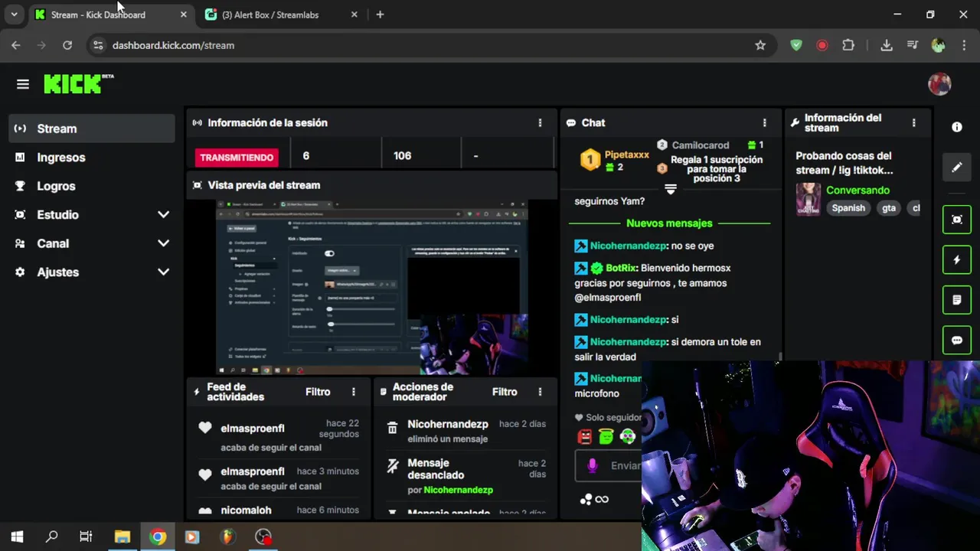Screen dimensions: 980x551
Task: Click Filtro in Acciones de moderador
Action: pos(505,392)
